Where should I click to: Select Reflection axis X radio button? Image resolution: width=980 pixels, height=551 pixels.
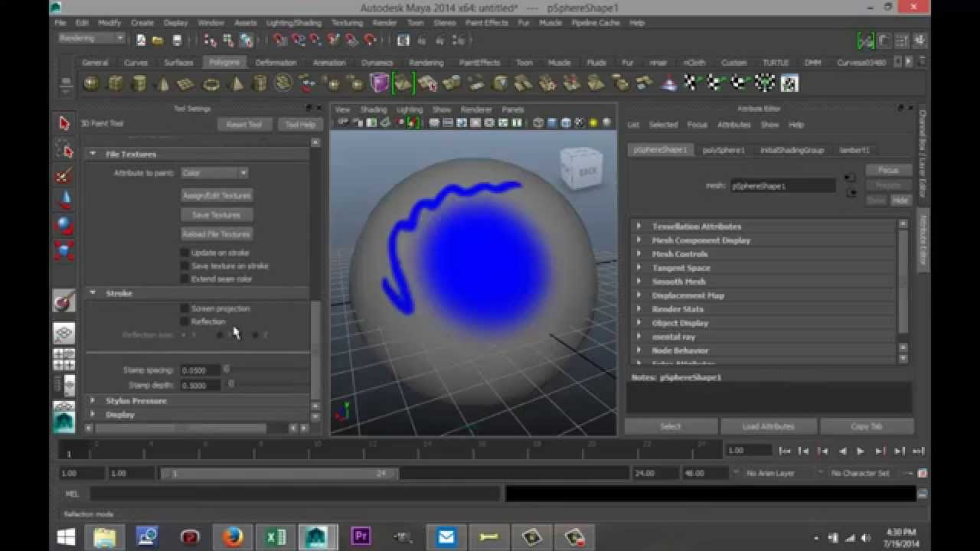(184, 334)
